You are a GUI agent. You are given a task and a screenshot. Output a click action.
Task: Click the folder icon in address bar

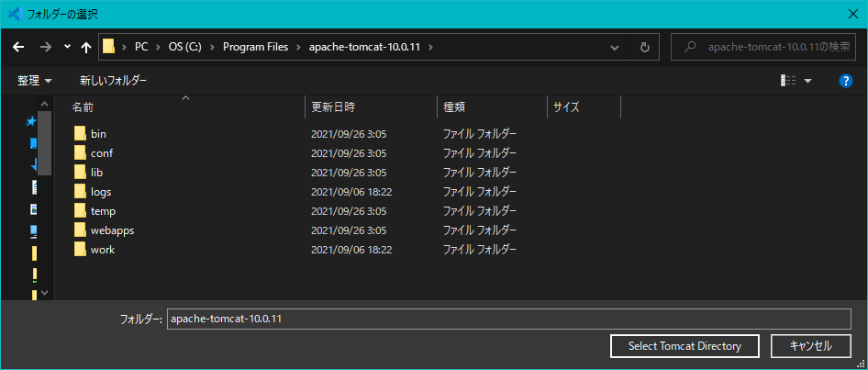pyautogui.click(x=108, y=47)
